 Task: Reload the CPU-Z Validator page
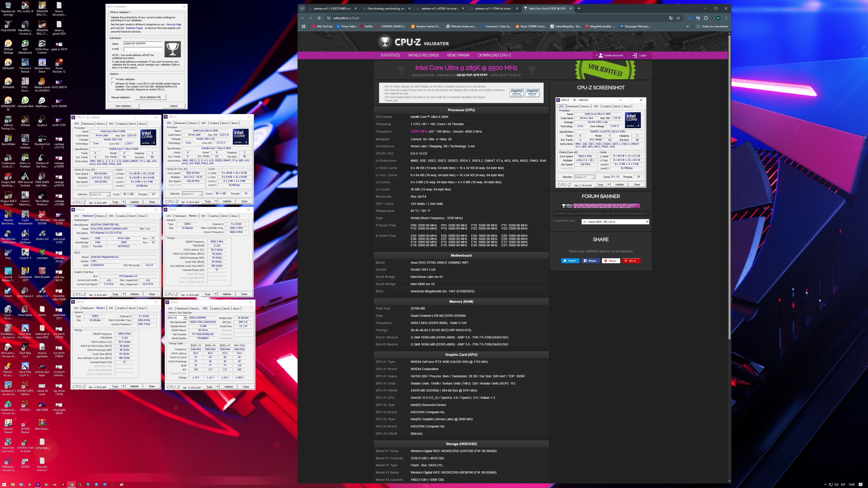coord(319,18)
